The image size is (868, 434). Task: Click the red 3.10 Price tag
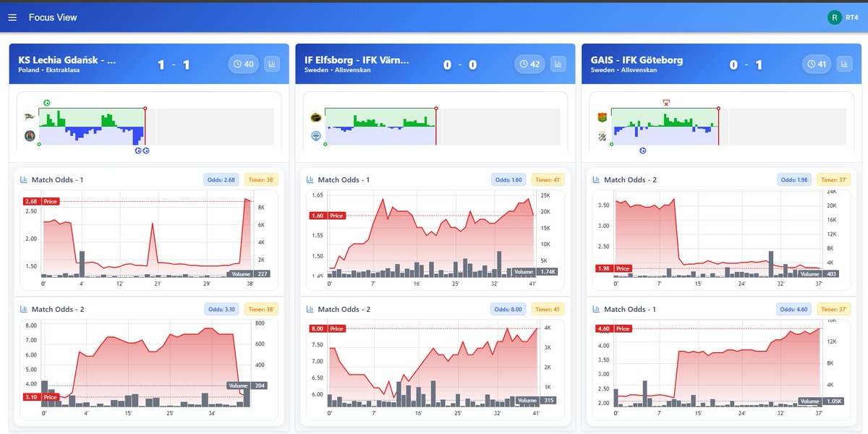41,397
